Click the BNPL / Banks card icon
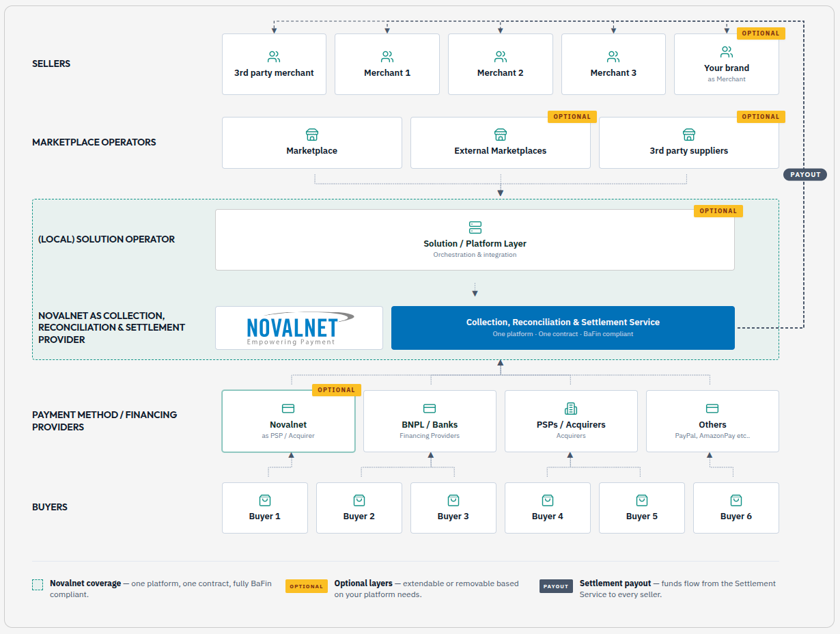Image resolution: width=840 pixels, height=634 pixels. tap(430, 409)
